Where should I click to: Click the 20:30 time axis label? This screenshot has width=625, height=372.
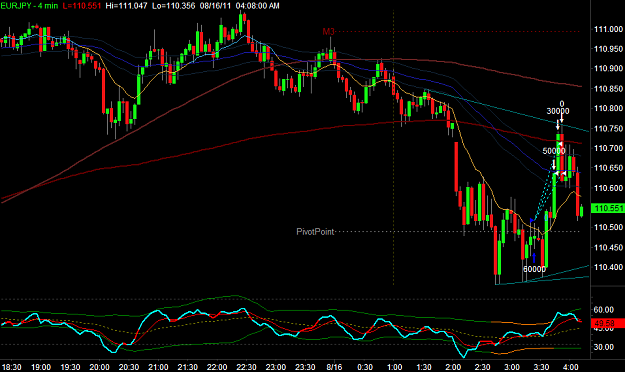click(x=129, y=367)
